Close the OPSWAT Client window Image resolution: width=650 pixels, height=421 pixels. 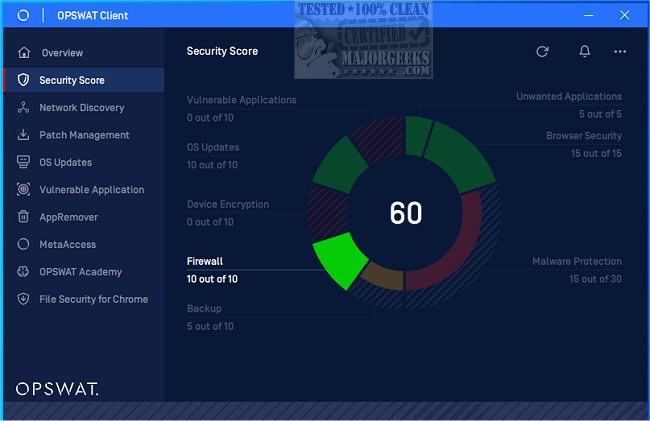coord(624,15)
